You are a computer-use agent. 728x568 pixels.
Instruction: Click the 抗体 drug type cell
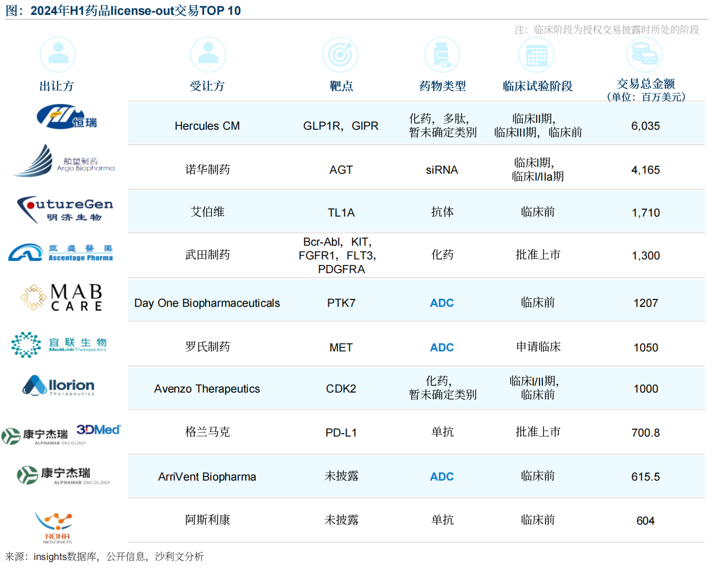coord(443,212)
